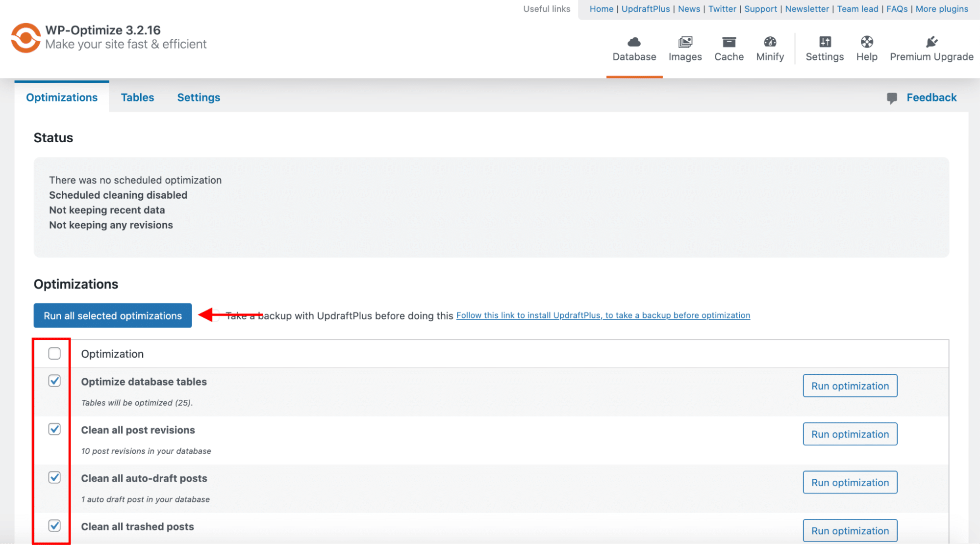Open the Images optimization icon
Image resolution: width=980 pixels, height=545 pixels.
coord(685,43)
